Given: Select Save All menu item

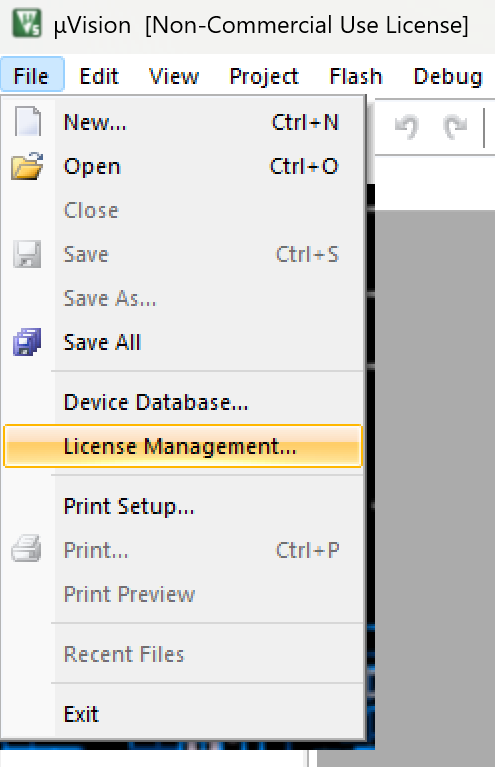Looking at the screenshot, I should (x=182, y=342).
